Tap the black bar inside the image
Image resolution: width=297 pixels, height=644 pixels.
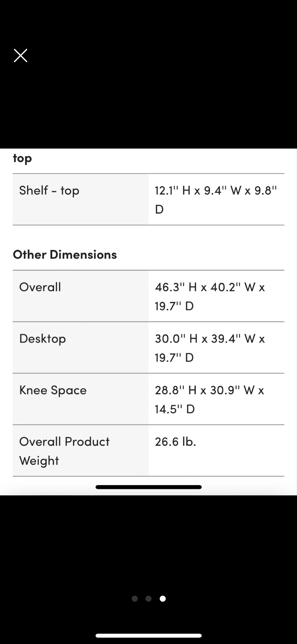[x=149, y=487]
